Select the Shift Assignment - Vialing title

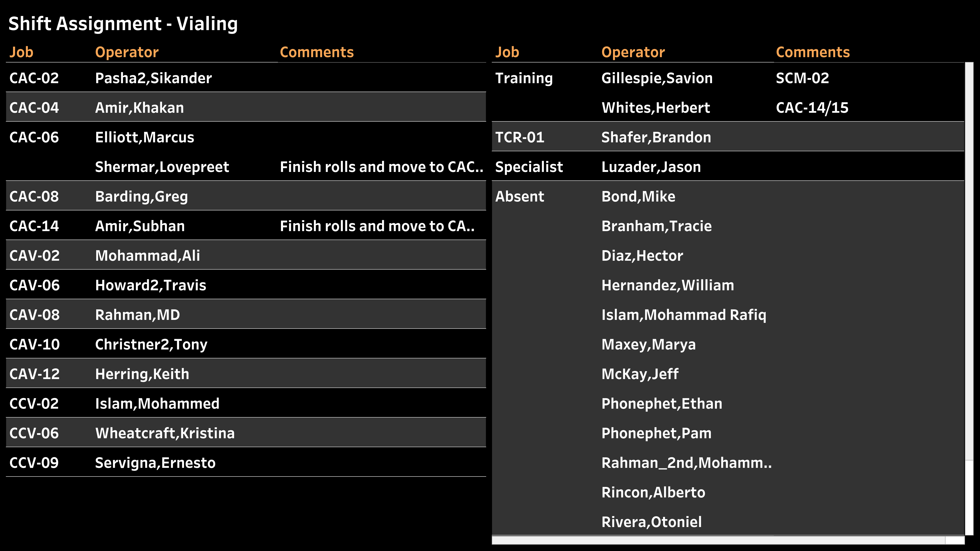123,23
